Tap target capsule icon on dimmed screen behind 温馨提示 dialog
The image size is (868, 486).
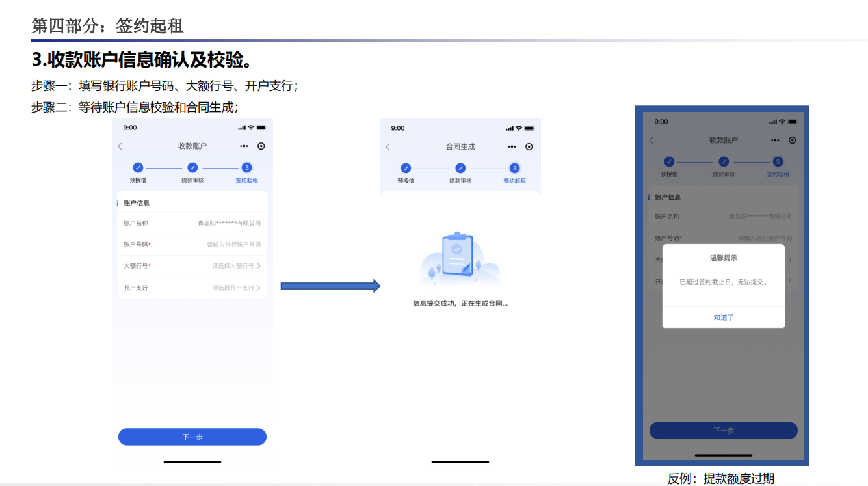click(x=793, y=141)
